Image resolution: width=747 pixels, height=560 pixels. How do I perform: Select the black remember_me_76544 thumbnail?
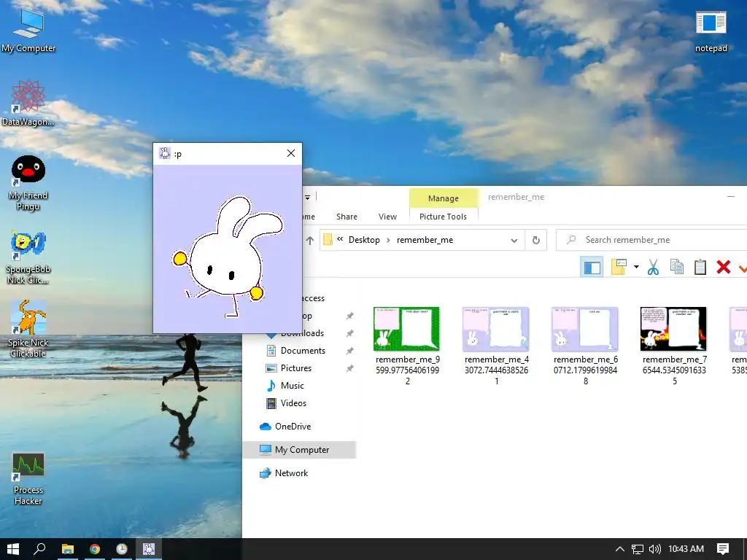(x=673, y=329)
